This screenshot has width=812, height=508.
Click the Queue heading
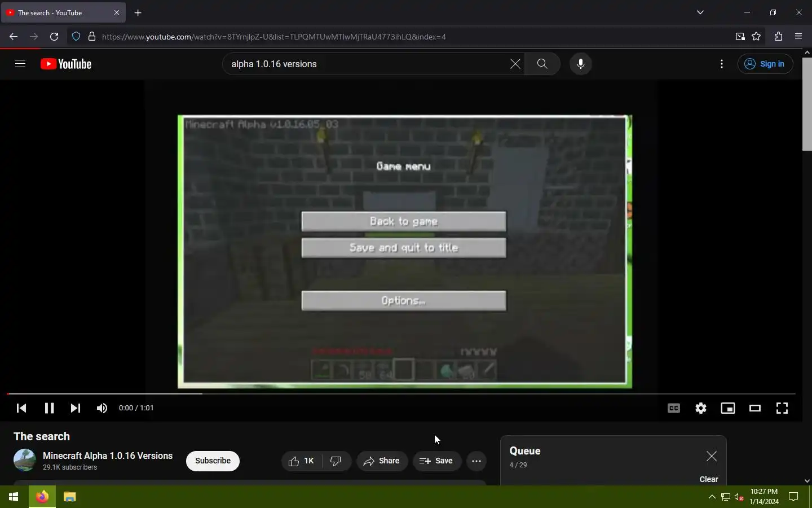525,451
